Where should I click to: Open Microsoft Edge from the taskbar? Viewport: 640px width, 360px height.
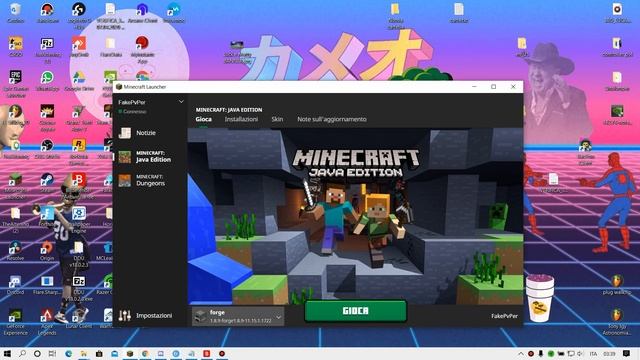pos(68,353)
